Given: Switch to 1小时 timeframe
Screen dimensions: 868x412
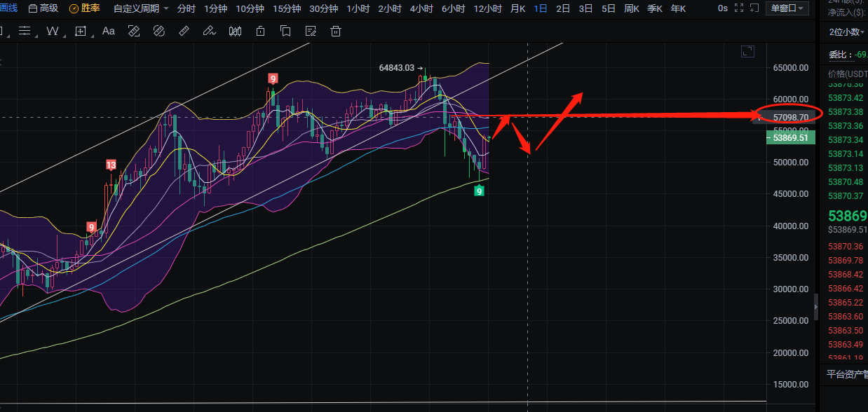Looking at the screenshot, I should coord(358,8).
